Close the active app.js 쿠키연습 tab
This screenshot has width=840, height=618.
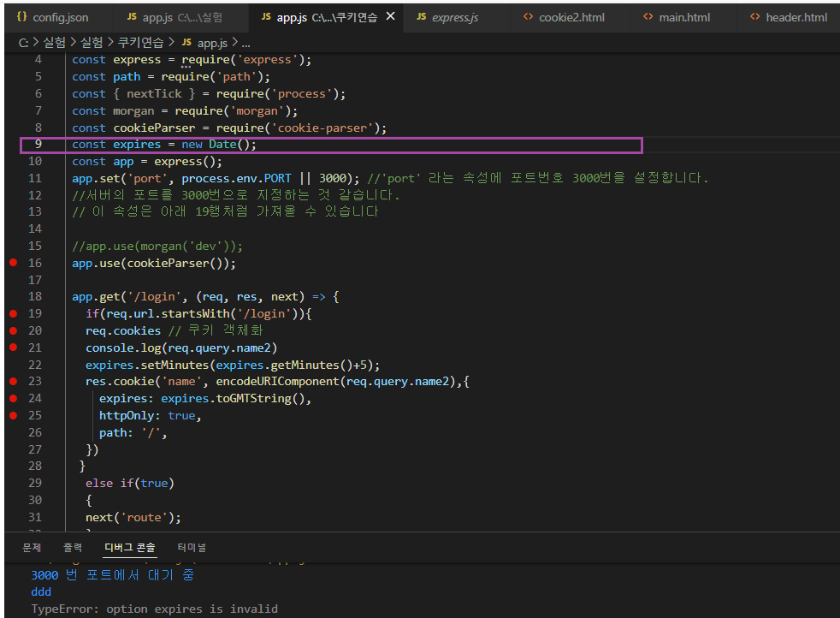(x=391, y=17)
